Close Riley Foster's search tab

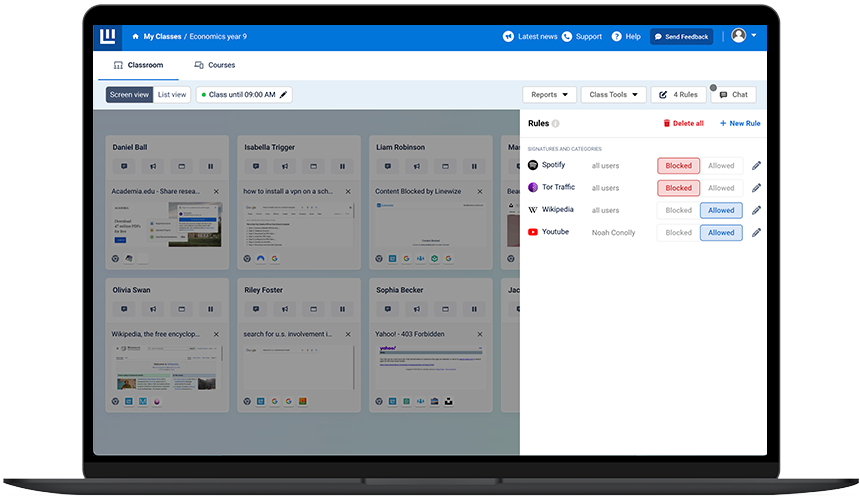[348, 334]
